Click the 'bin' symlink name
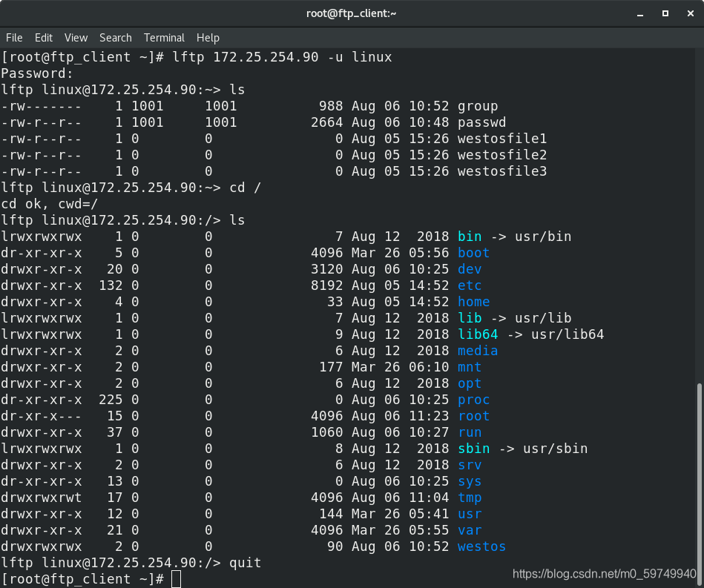Image resolution: width=704 pixels, height=588 pixels. pos(470,237)
